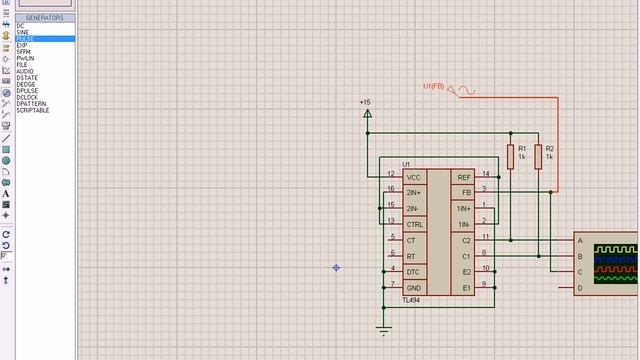Select the 2D Closed Path tool

click(x=6, y=182)
